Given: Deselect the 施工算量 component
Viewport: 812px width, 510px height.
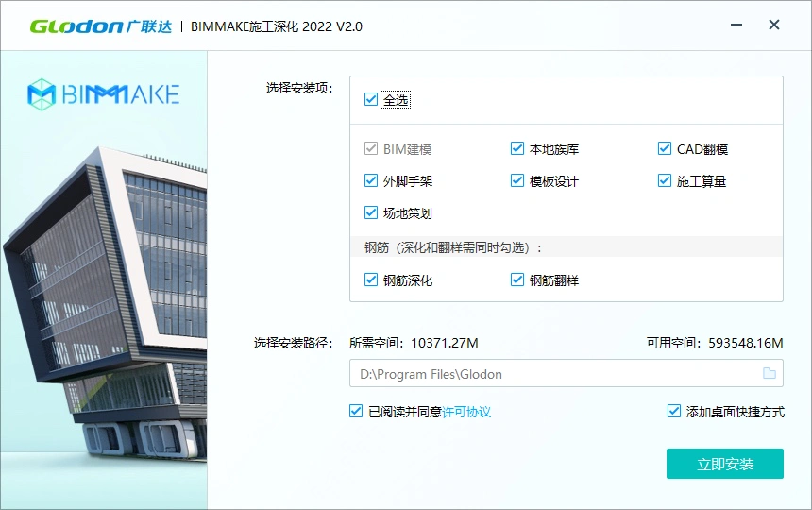Looking at the screenshot, I should (665, 181).
